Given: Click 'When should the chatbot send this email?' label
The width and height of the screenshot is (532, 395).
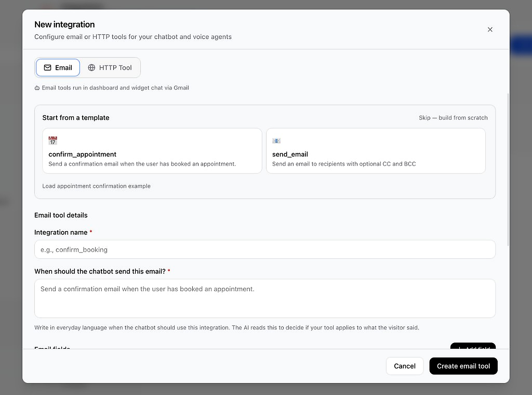Looking at the screenshot, I should tap(100, 271).
